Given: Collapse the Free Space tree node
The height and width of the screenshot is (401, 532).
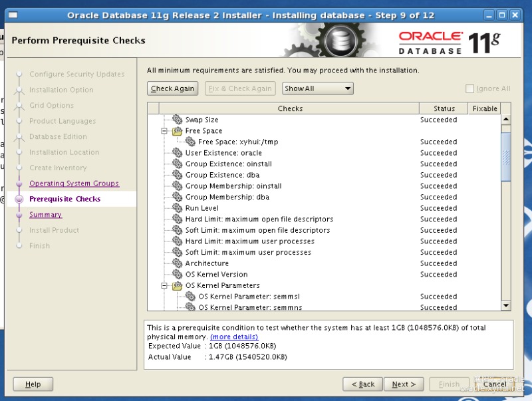Looking at the screenshot, I should pyautogui.click(x=164, y=131).
